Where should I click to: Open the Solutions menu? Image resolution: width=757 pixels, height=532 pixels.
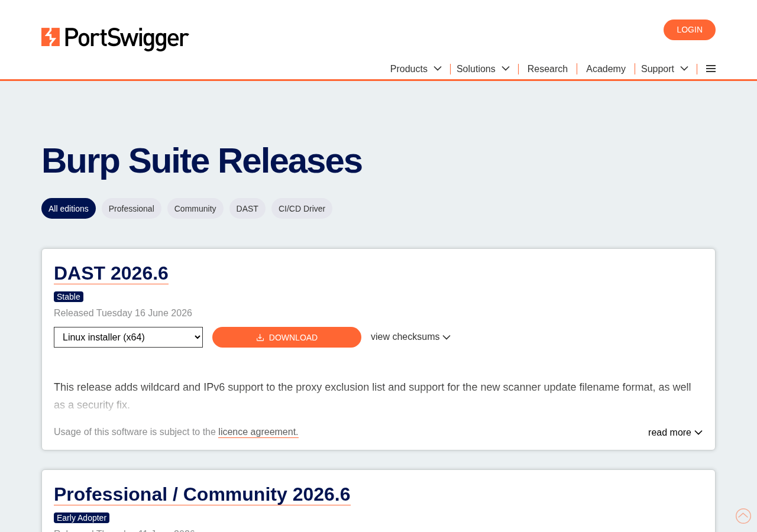476,69
